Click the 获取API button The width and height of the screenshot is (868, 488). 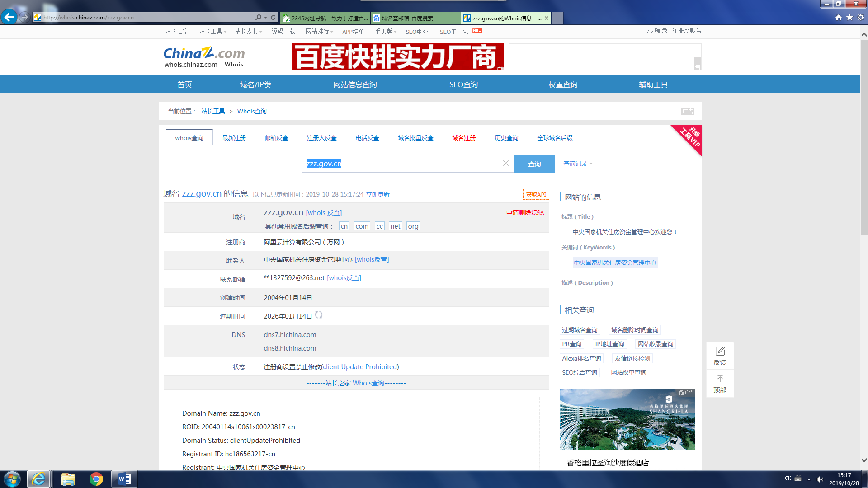click(x=536, y=194)
